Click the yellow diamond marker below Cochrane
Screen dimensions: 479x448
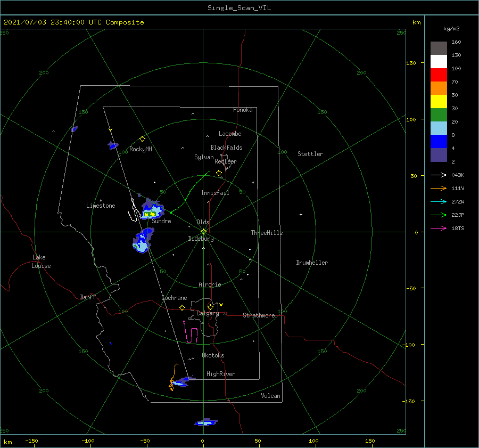coord(182,307)
